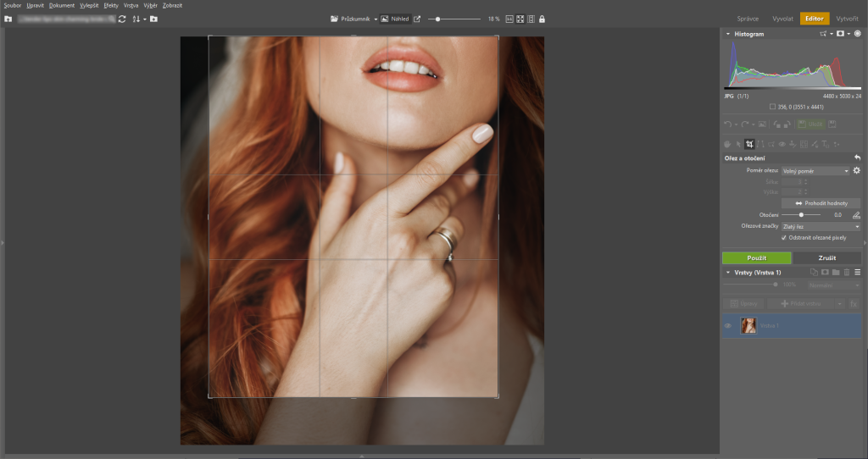Toggle the histogram circle mode icon
The width and height of the screenshot is (868, 459).
858,34
